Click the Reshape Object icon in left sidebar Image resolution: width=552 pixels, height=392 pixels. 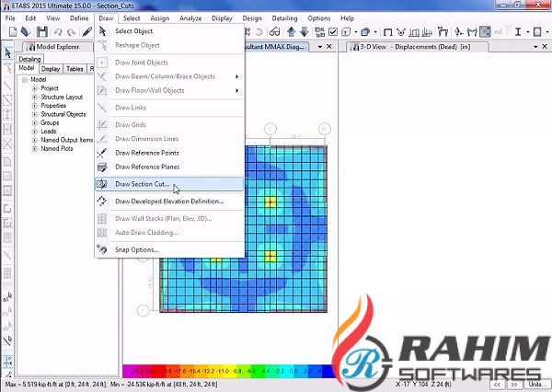pos(7,68)
